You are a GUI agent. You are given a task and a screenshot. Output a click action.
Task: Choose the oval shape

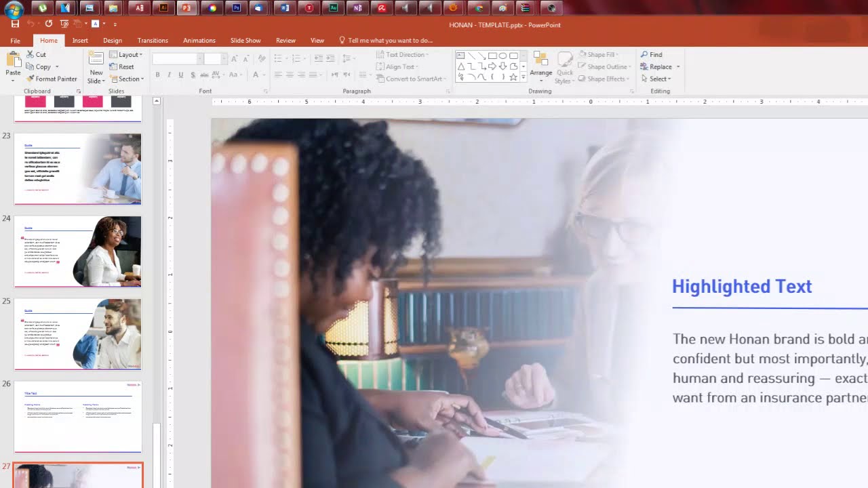(x=502, y=56)
